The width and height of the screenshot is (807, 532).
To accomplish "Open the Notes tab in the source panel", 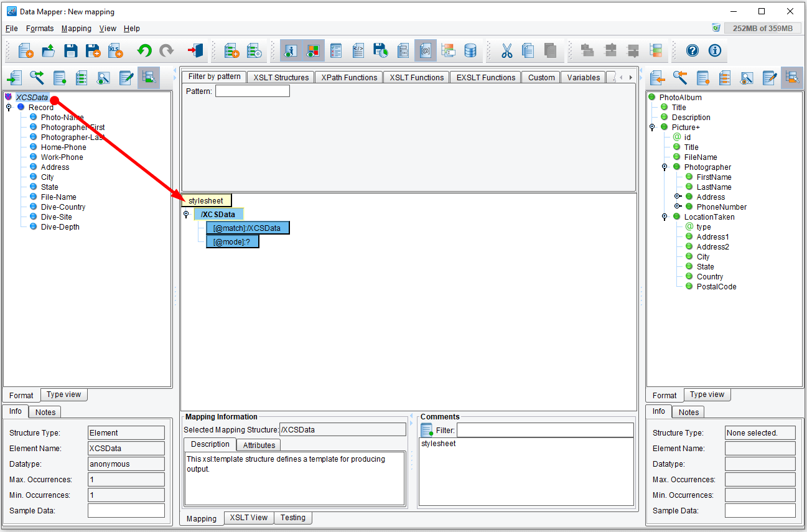I will point(45,412).
